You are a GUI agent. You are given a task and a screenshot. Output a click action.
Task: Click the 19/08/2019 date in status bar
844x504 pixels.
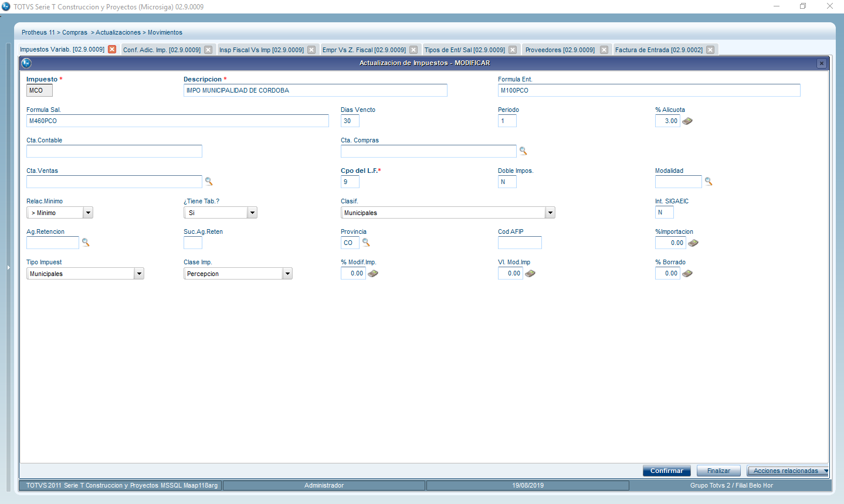coord(528,485)
